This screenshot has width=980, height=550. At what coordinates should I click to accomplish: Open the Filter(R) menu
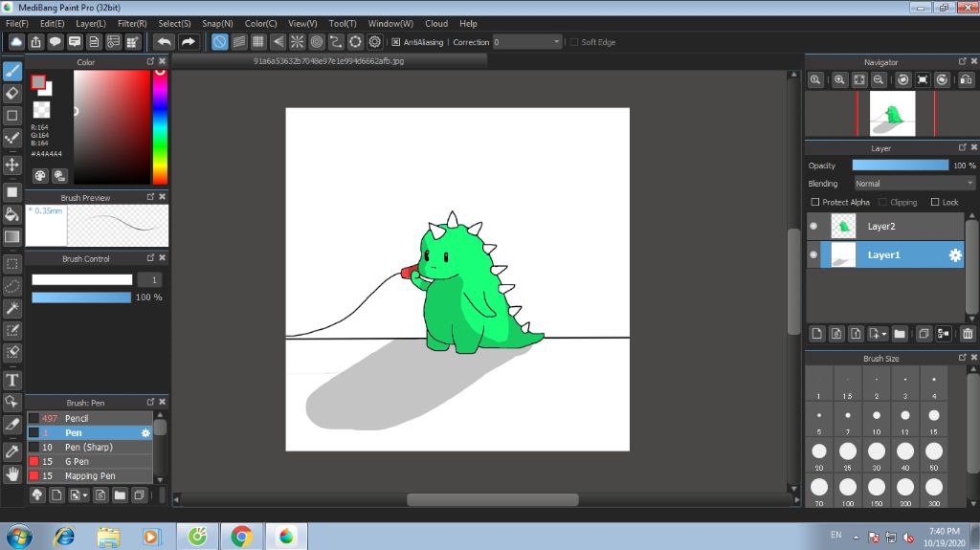[x=132, y=23]
